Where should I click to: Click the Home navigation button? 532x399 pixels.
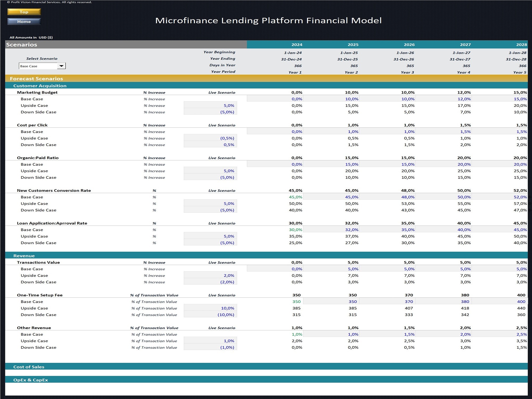point(24,22)
